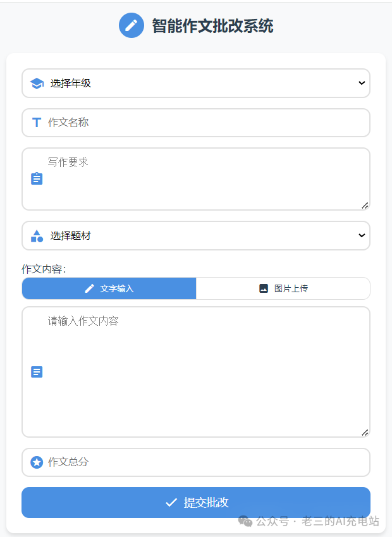The width and height of the screenshot is (392, 537).
Task: Expand the 选择题材 genre dropdown
Action: tap(196, 236)
